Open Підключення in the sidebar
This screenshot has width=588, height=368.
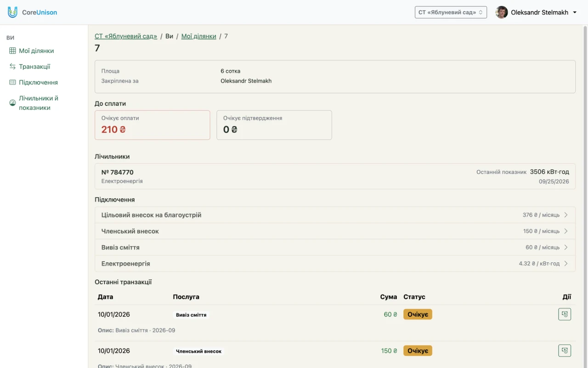pos(38,82)
